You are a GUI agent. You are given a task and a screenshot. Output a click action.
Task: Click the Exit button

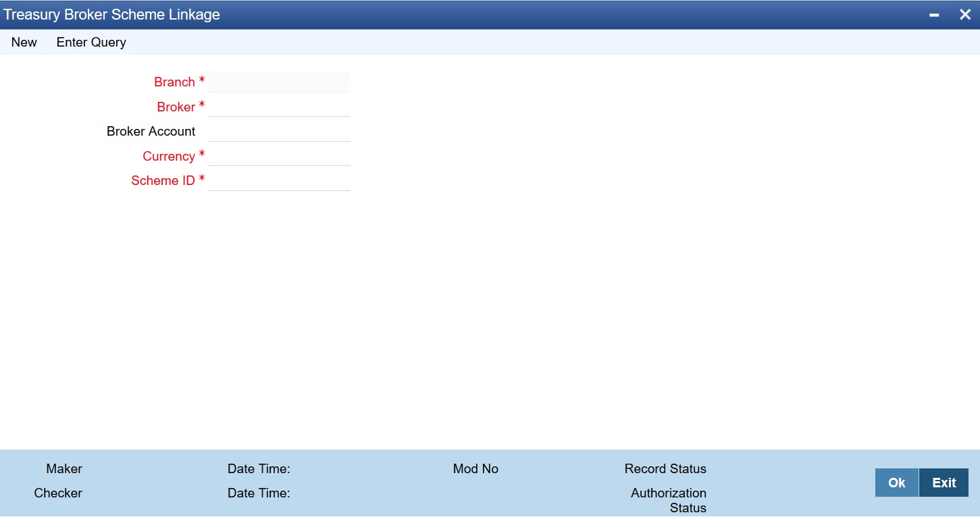pos(944,483)
